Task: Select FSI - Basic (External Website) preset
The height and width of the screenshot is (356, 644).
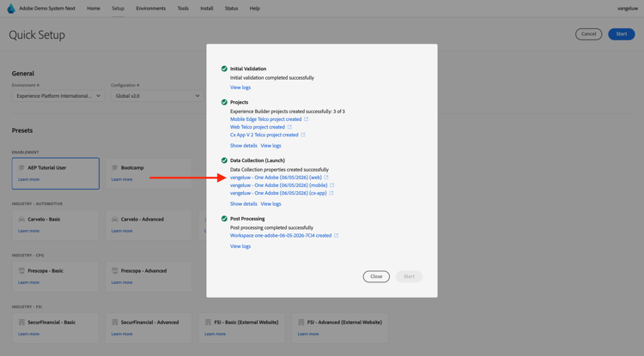Action: (x=242, y=328)
